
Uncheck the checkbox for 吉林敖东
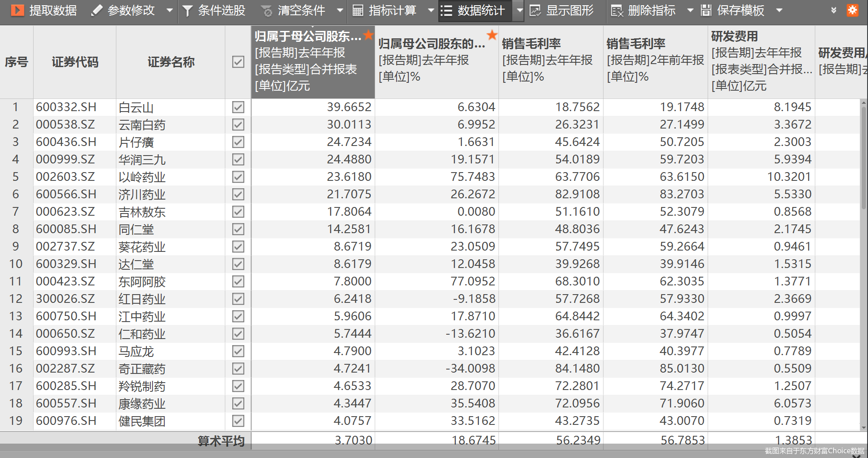(x=238, y=212)
